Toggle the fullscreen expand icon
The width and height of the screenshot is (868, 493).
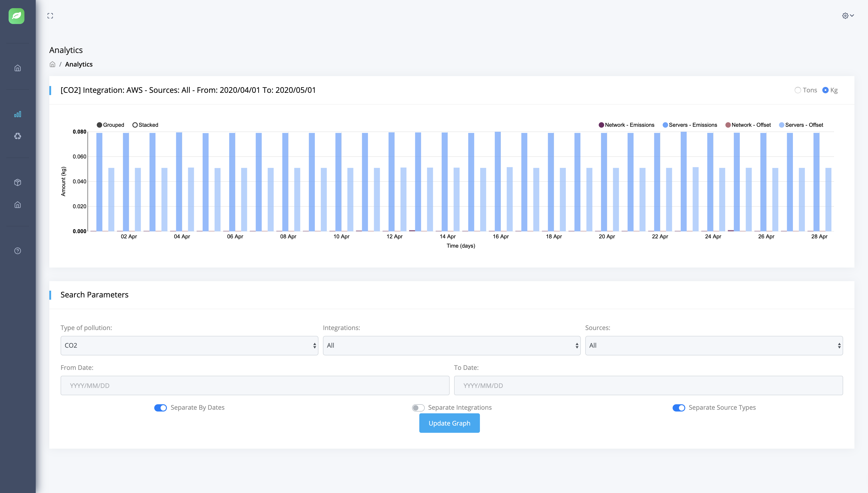point(50,16)
